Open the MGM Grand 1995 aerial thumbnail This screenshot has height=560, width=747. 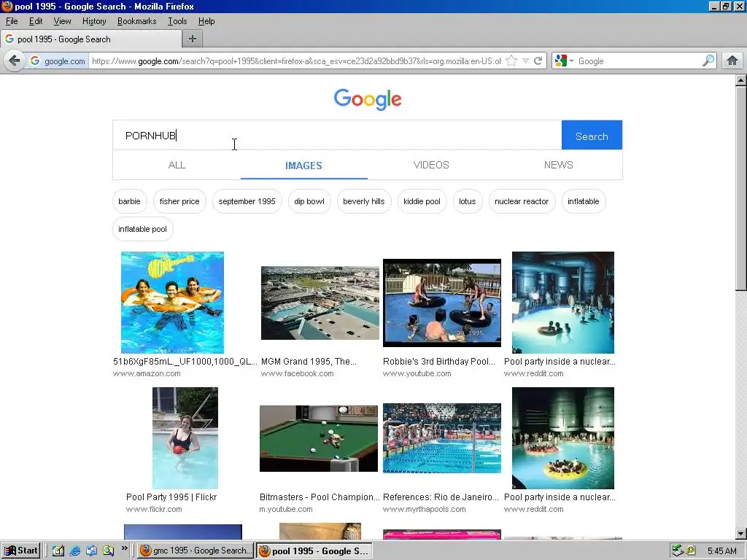coord(320,303)
